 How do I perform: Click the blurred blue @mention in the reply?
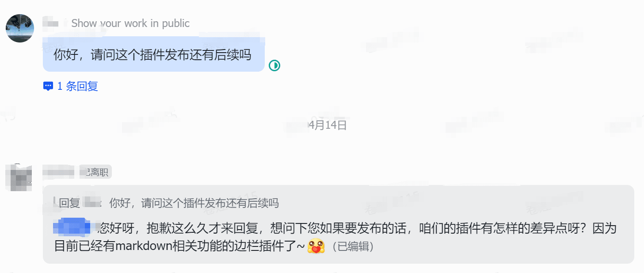72,228
